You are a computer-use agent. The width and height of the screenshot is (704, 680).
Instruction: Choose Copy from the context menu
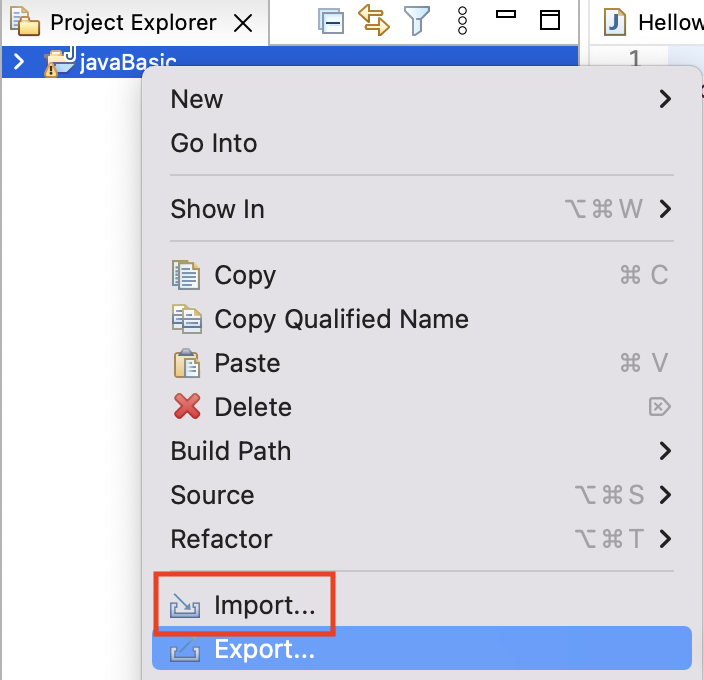pyautogui.click(x=422, y=275)
